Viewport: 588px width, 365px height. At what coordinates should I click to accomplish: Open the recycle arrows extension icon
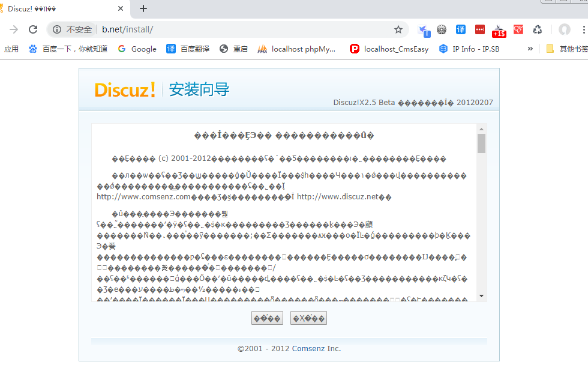[538, 29]
